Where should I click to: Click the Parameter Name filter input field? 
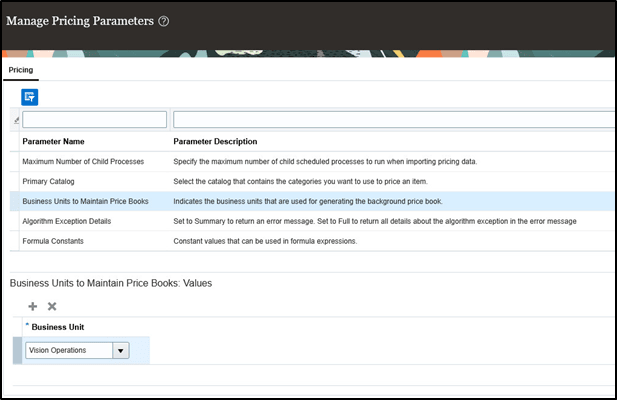pyautogui.click(x=94, y=120)
